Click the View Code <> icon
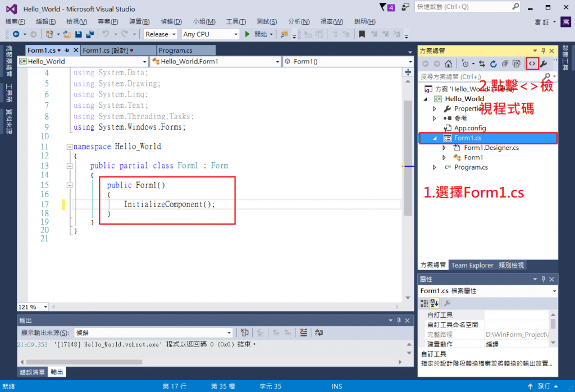This screenshot has width=575, height=392. point(532,64)
